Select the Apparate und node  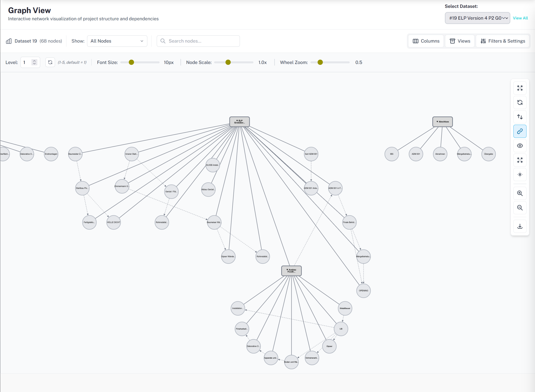[271, 358]
